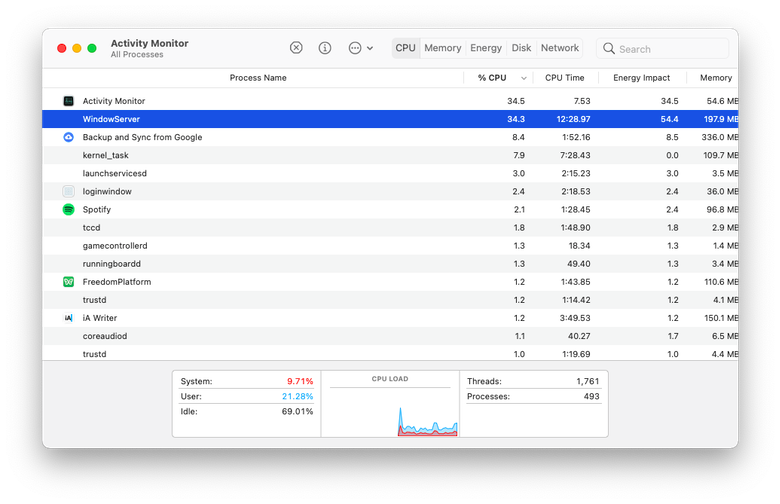
Task: Click the Processes count 493
Action: [591, 397]
